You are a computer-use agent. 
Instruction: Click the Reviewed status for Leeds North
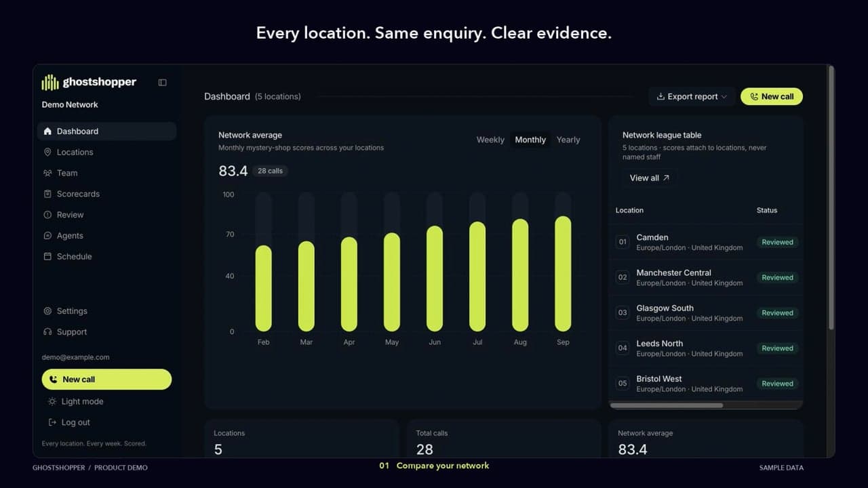pyautogui.click(x=777, y=348)
